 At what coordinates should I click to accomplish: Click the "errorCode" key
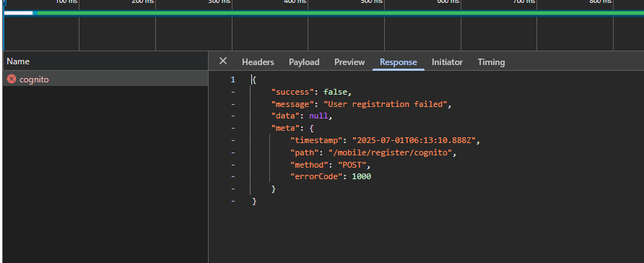pos(316,177)
